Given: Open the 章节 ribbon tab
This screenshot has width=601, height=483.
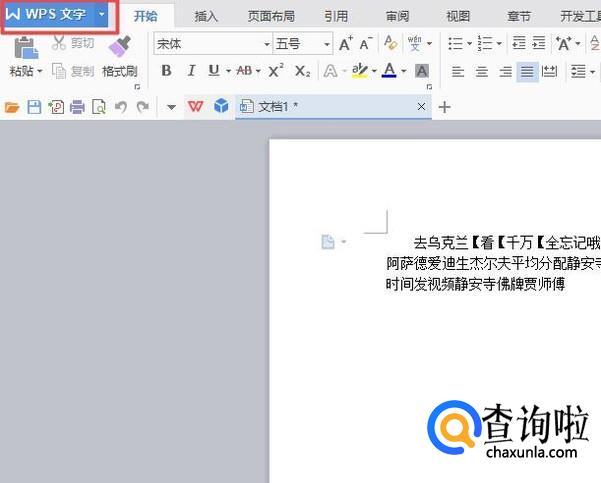Looking at the screenshot, I should [x=519, y=16].
